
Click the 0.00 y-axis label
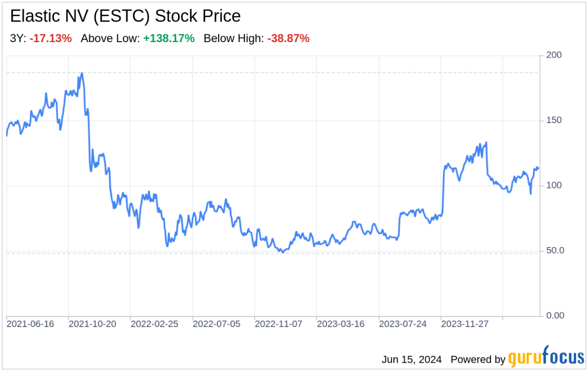[x=554, y=316]
